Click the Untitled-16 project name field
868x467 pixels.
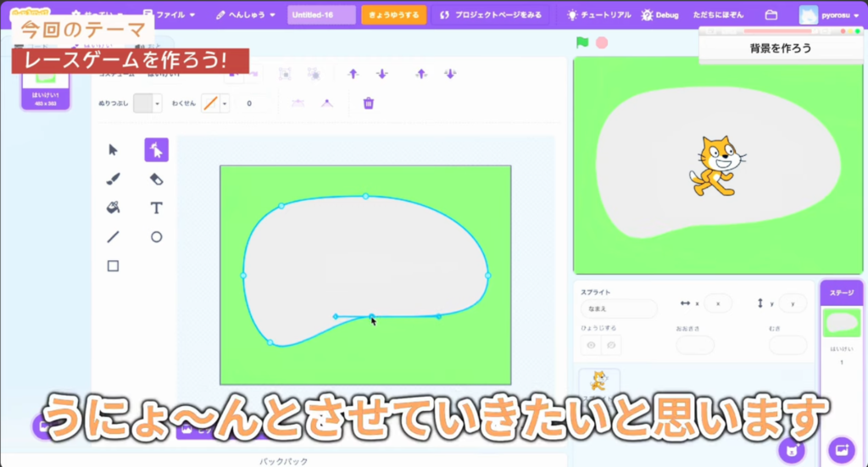point(321,15)
